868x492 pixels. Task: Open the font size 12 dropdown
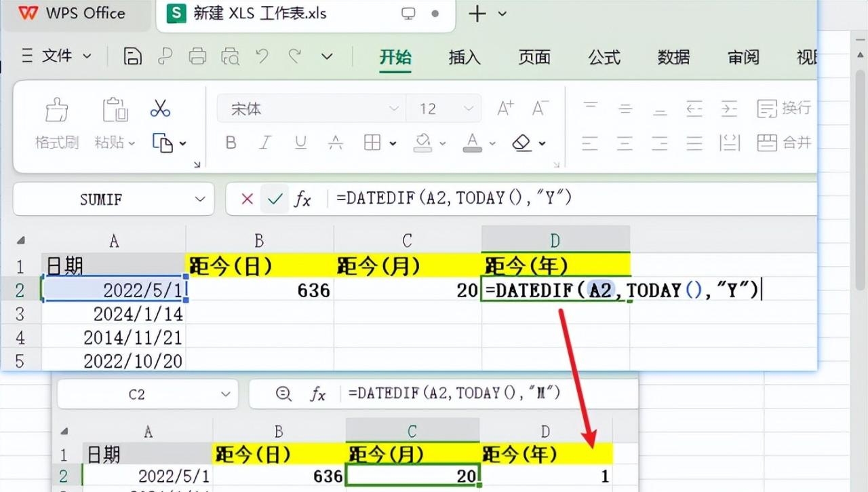click(469, 109)
